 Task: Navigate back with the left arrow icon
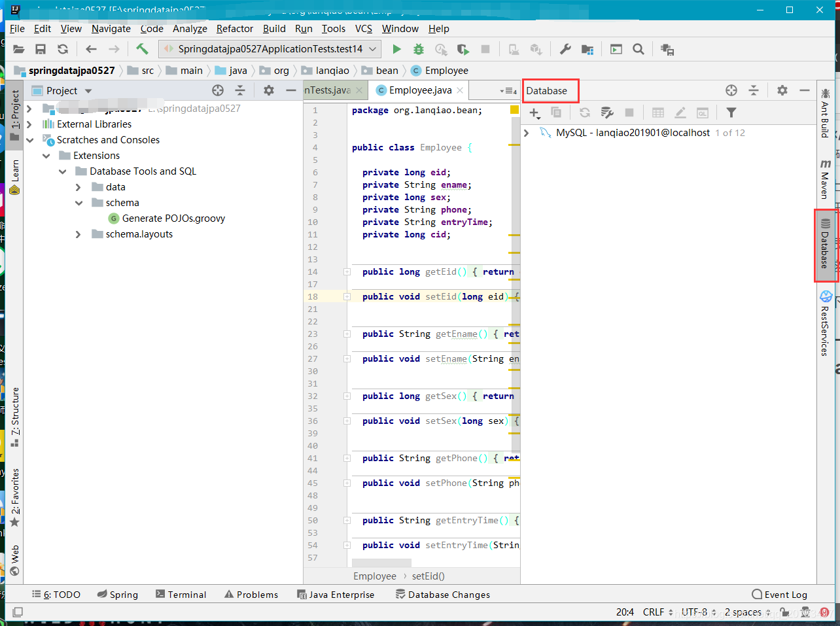point(92,49)
